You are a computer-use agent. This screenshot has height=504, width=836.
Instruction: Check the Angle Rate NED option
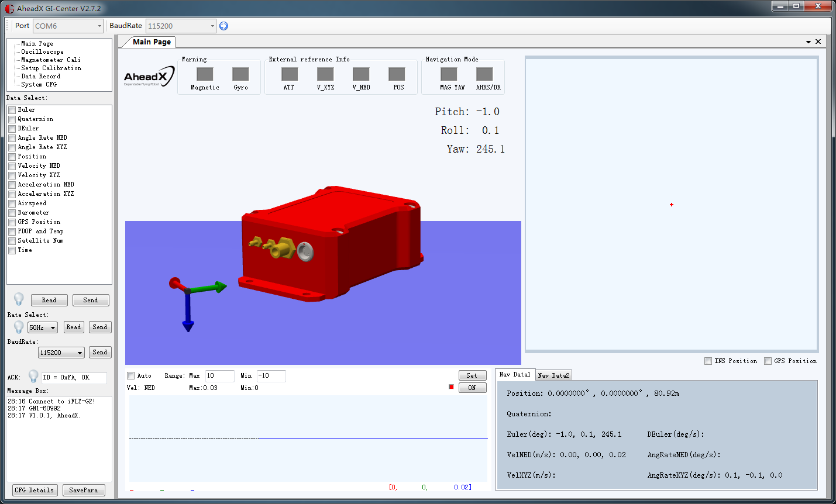tap(12, 138)
